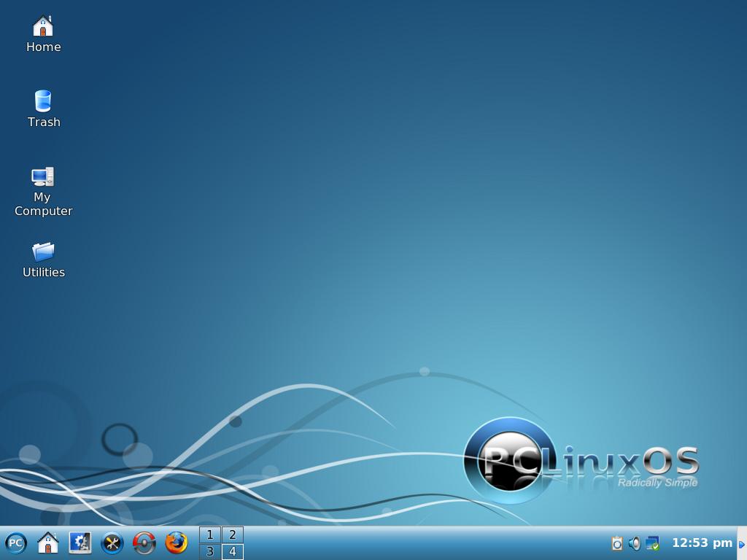Launch the Home folder from the taskbar
The width and height of the screenshot is (747, 560).
[x=48, y=542]
